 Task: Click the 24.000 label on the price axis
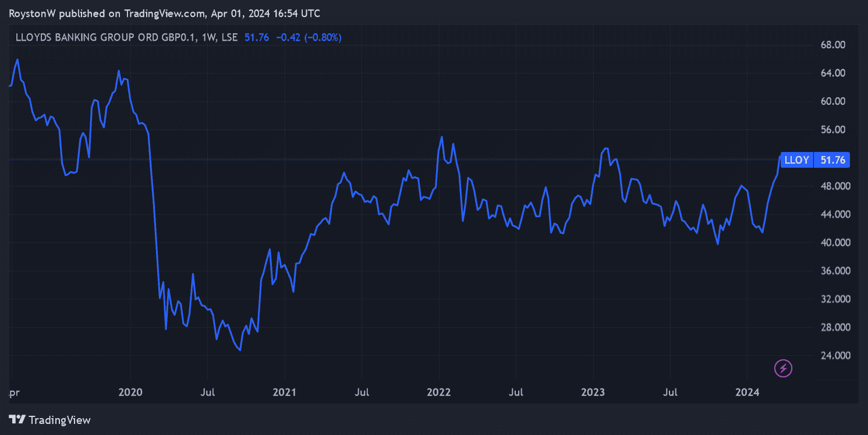pyautogui.click(x=832, y=355)
